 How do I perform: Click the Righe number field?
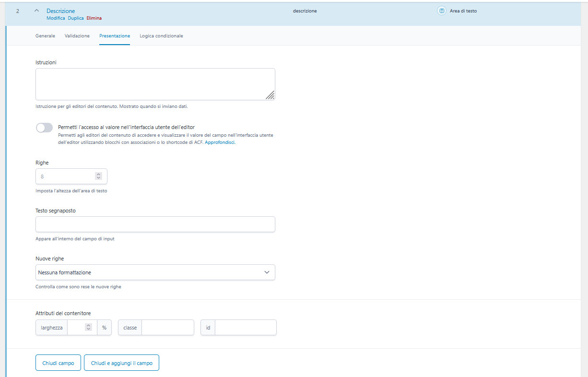point(71,176)
